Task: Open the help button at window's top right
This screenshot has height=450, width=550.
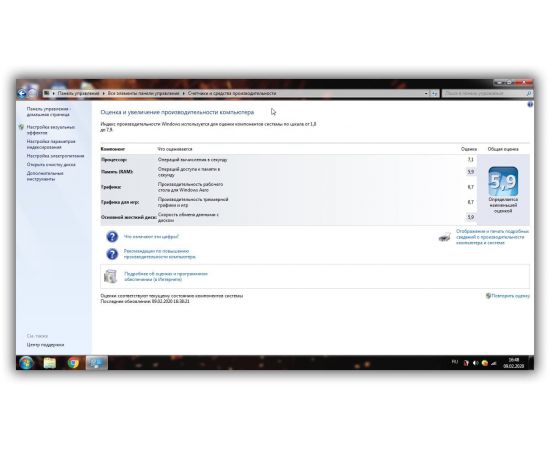Action: [x=530, y=105]
